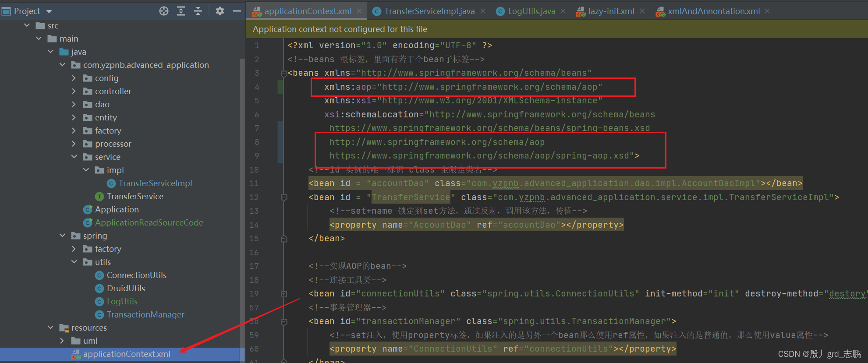Viewport: 868px width, 363px height.
Task: Collapse the main folder
Action: (39, 39)
